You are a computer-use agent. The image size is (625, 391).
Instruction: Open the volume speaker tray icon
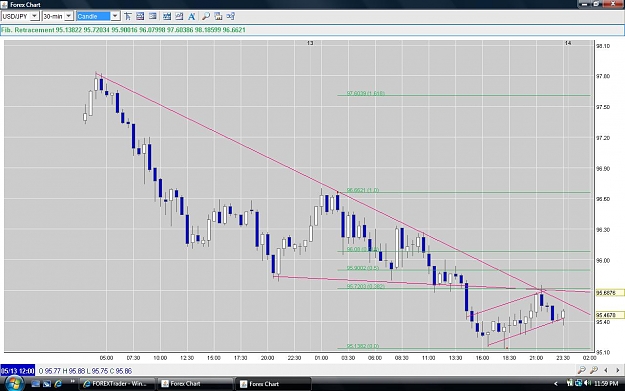coord(587,383)
